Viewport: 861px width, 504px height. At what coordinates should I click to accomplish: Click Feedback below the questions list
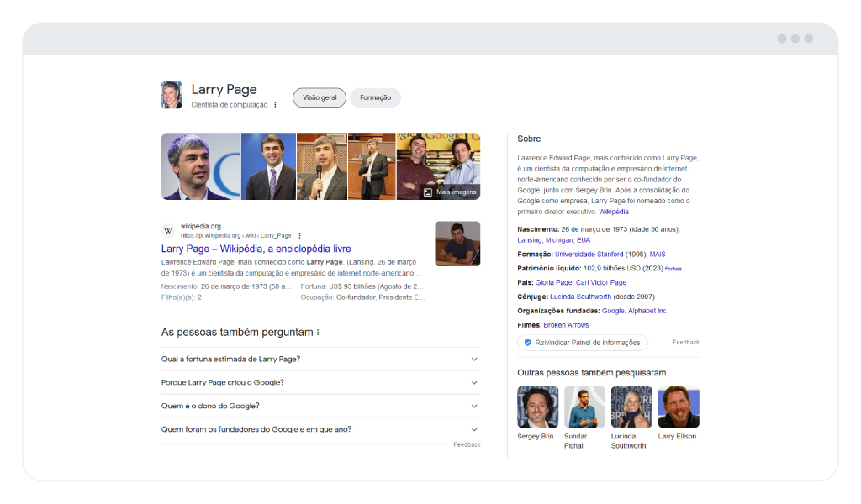tap(467, 444)
